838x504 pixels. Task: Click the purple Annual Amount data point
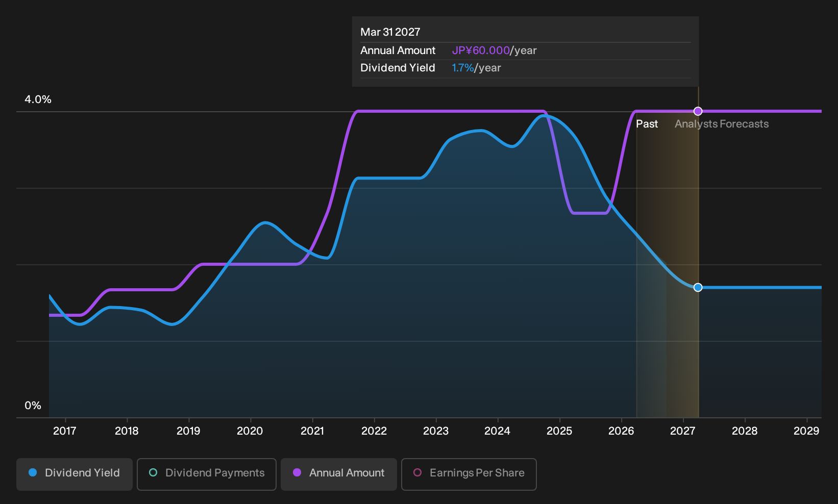(698, 111)
